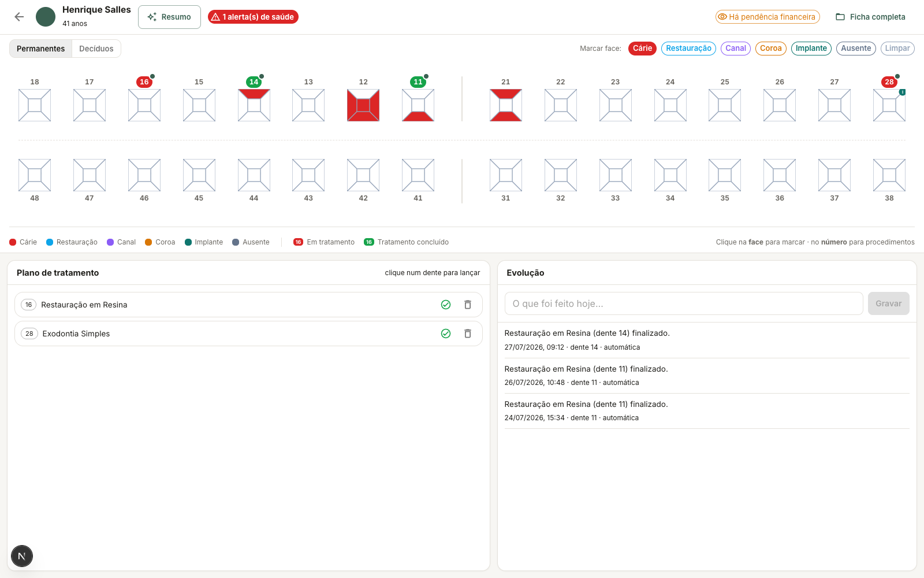Click tooth number 22 label

tap(561, 82)
